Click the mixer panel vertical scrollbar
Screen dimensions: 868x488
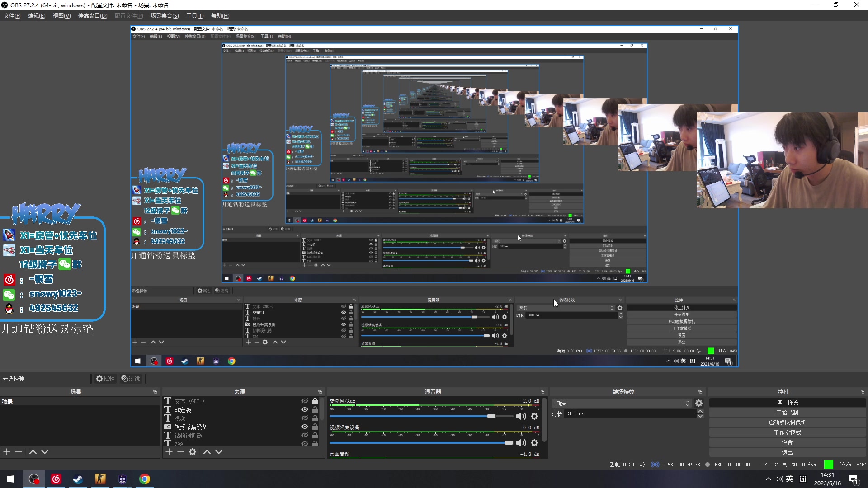(x=544, y=420)
